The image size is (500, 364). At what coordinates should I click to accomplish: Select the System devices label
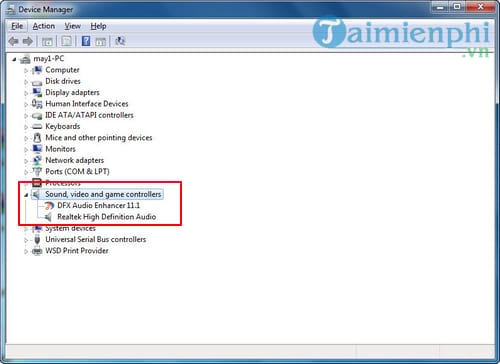(70, 229)
